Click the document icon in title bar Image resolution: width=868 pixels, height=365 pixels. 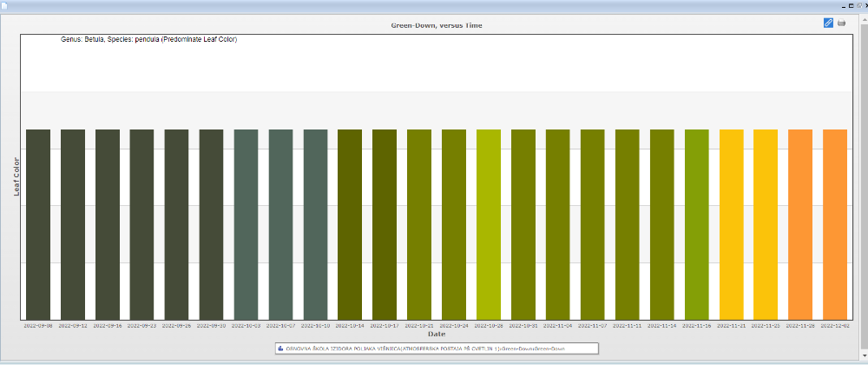point(4,4)
